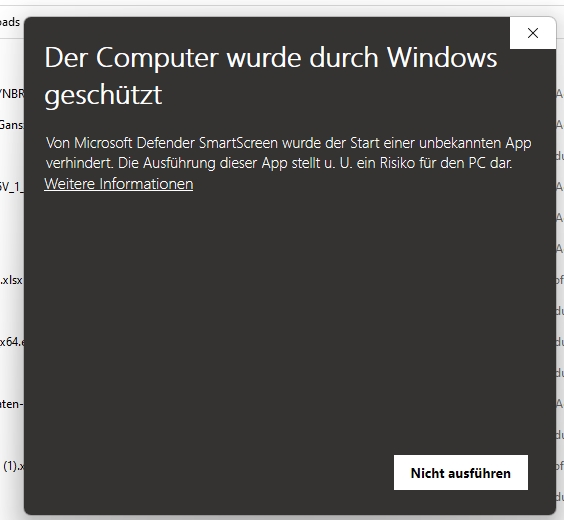Screen dimensions: 564x520
Task: Click the type cell of the 'SV_1_' row
Action: [x=560, y=187]
